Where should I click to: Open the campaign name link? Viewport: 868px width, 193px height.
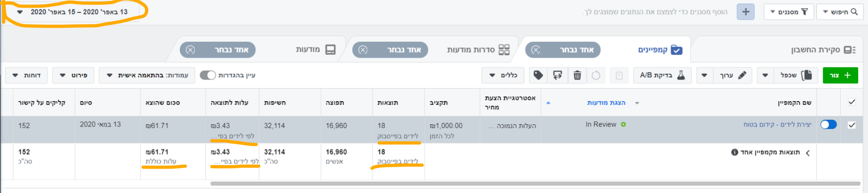[x=778, y=124]
